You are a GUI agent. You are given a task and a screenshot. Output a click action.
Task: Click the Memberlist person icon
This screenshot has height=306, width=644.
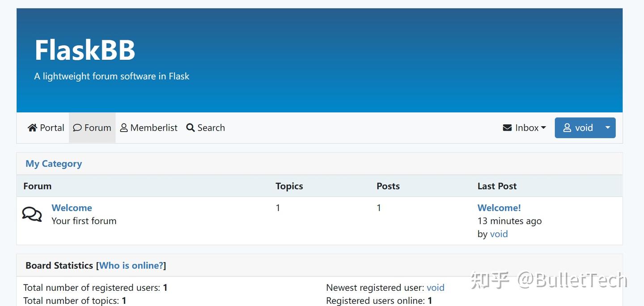tap(124, 128)
